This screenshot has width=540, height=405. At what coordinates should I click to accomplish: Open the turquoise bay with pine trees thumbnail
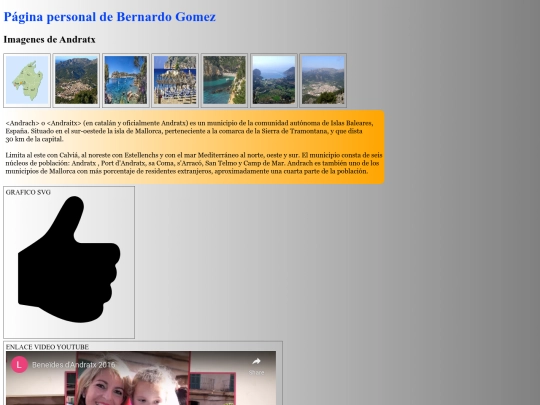pos(126,81)
